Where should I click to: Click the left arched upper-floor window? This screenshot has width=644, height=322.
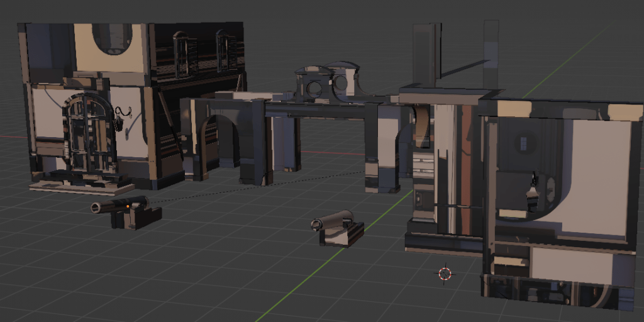[181, 53]
